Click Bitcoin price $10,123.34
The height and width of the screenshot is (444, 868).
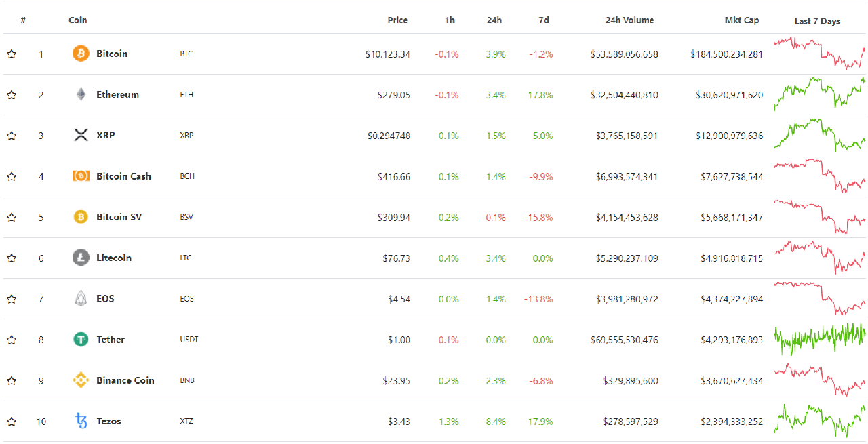click(387, 54)
